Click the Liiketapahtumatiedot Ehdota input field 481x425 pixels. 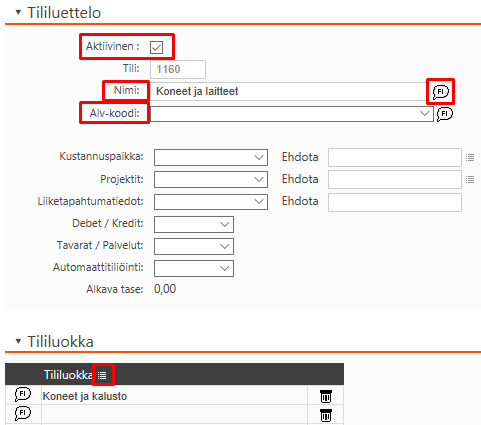[x=395, y=202]
